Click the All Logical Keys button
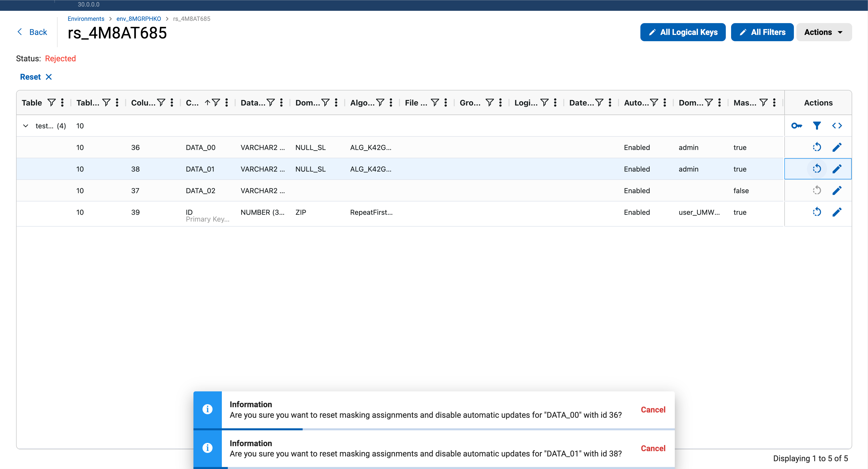The height and width of the screenshot is (469, 868). [683, 32]
